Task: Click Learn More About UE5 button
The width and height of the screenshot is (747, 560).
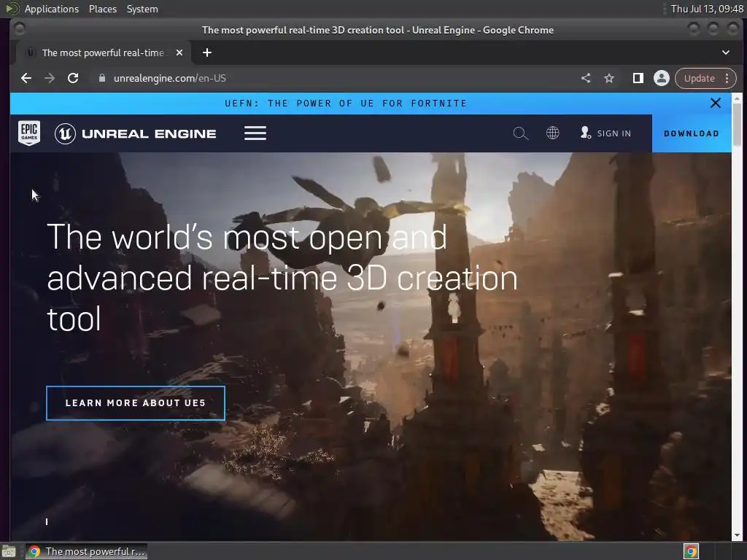Action: pos(136,402)
